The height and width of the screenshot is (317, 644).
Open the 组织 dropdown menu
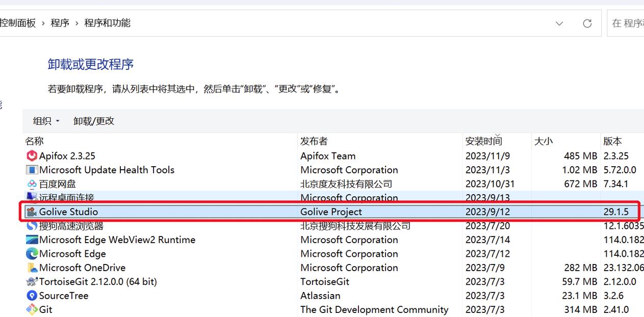46,121
